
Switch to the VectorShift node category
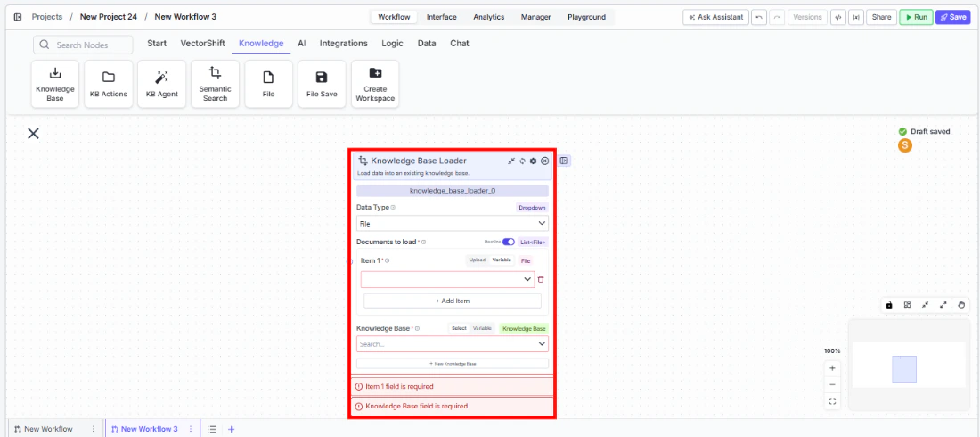[x=202, y=43]
